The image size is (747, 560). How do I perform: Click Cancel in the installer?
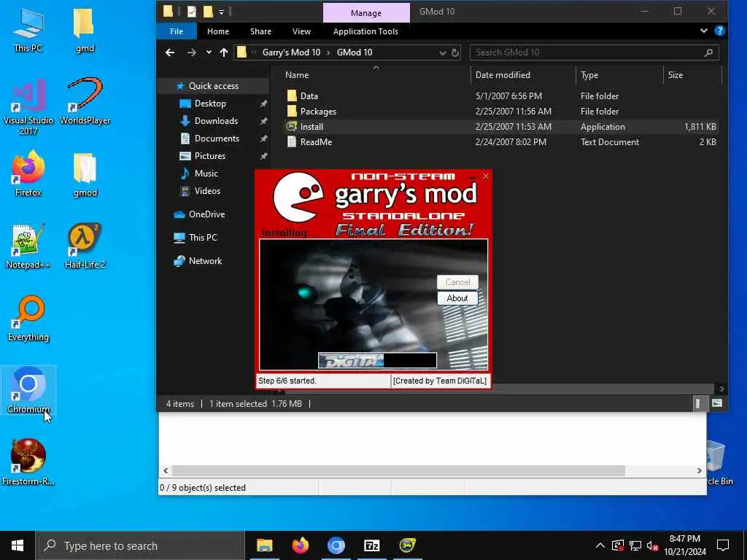[x=457, y=282]
